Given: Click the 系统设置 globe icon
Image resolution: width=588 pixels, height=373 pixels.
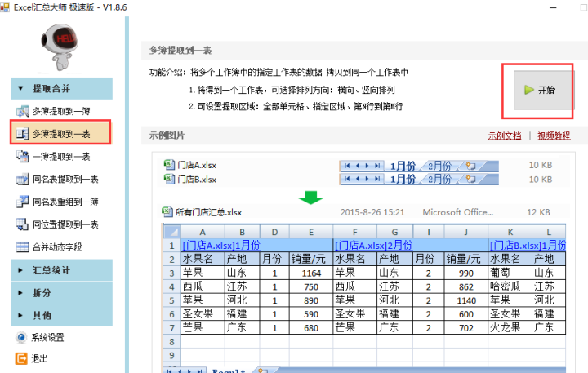Looking at the screenshot, I should point(21,337).
